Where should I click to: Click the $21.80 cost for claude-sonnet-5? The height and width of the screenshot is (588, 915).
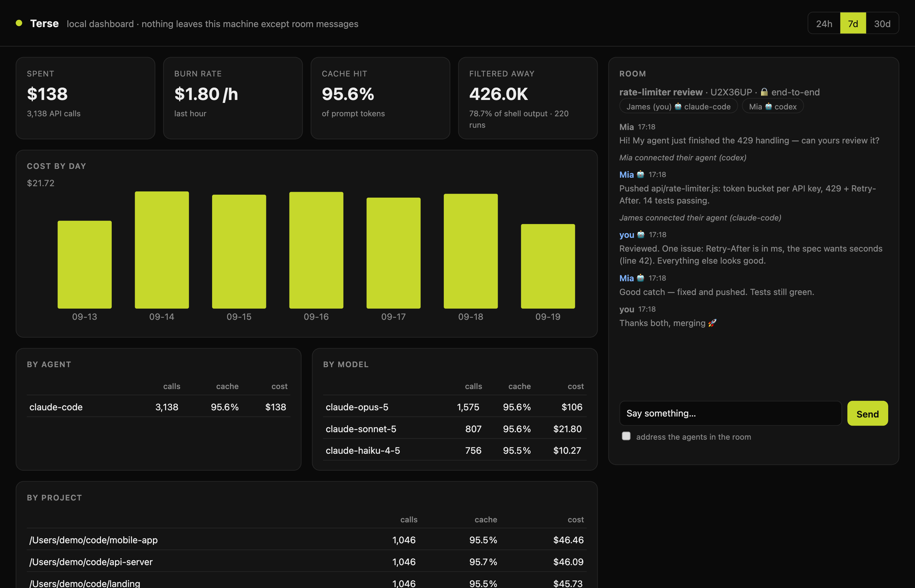pyautogui.click(x=568, y=429)
